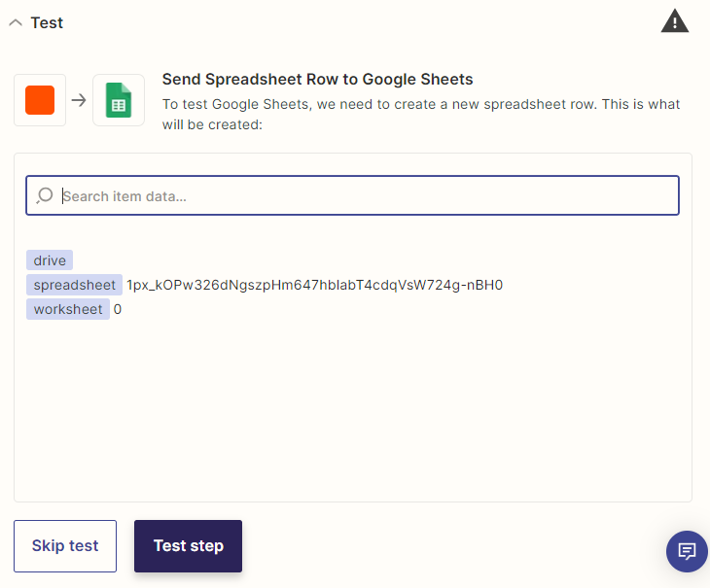Viewport: 710px width, 588px height.
Task: Click the Send Spreadsheet Row title
Action: pos(317,80)
